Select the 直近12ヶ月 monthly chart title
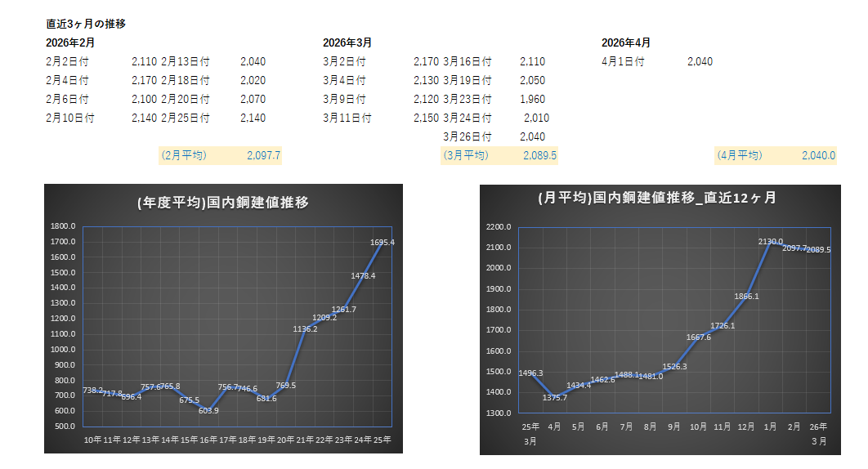The image size is (868, 469). (657, 198)
